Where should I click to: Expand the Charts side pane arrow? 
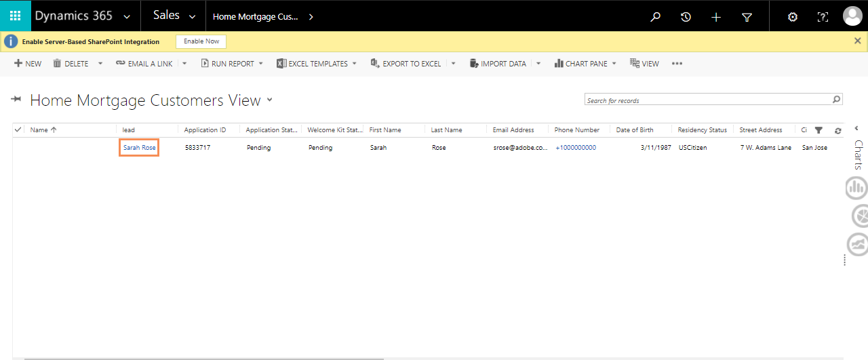pos(857,128)
